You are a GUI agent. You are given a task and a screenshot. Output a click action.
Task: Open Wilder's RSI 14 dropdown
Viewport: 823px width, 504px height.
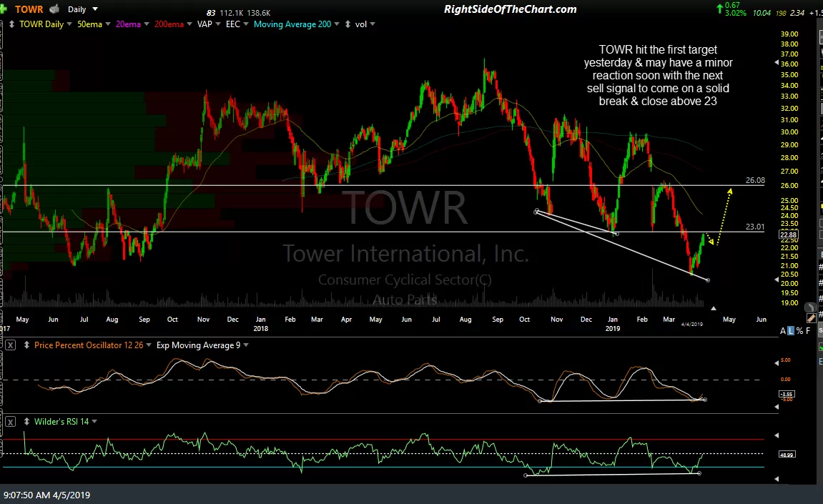pos(94,421)
